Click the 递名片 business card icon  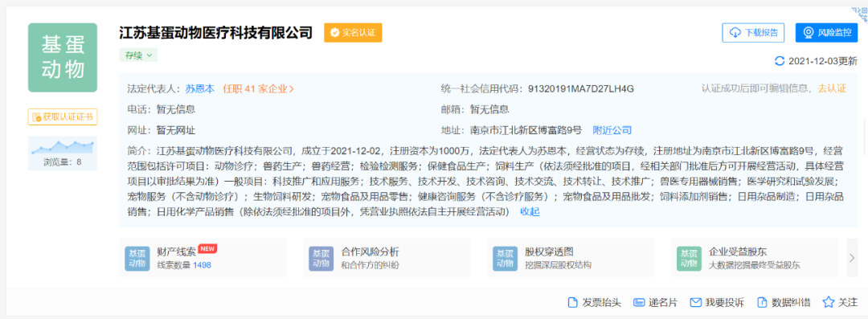point(639,302)
